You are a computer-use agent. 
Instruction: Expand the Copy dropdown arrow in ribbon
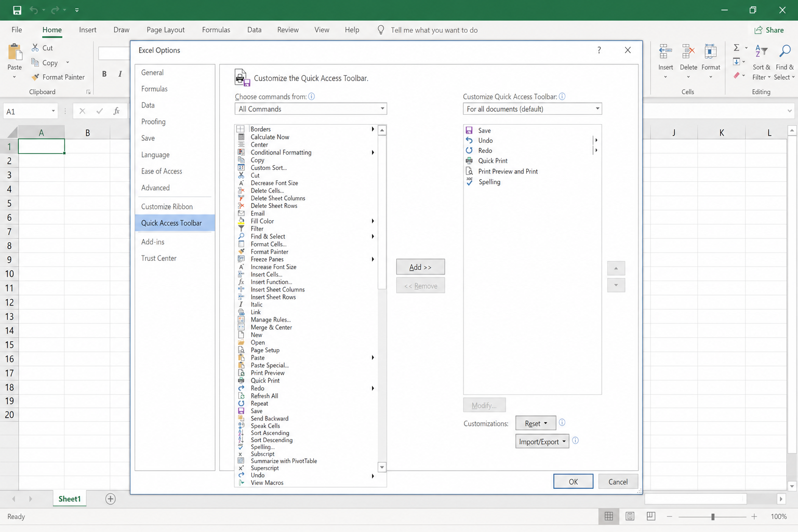68,62
